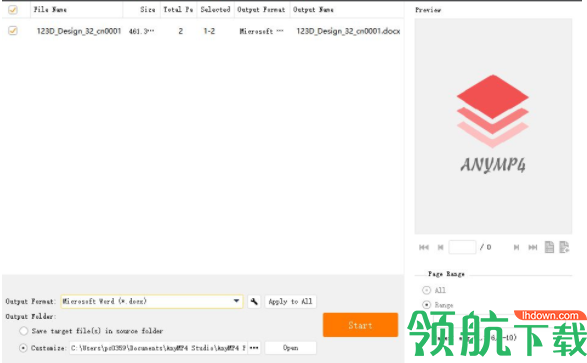This screenshot has width=587, height=363.
Task: Click the Total Pages column header
Action: 178,10
